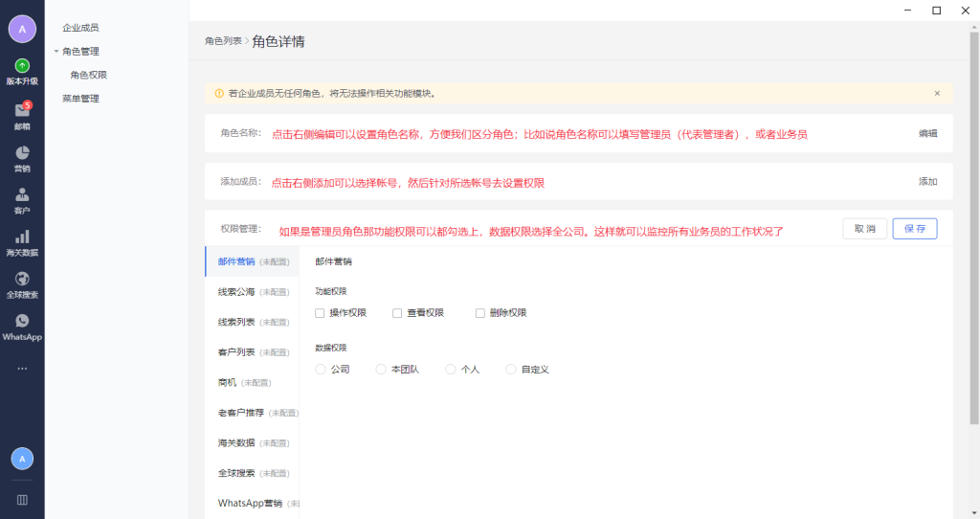Click the 保存 button
Image resolution: width=980 pixels, height=519 pixels.
coord(914,229)
